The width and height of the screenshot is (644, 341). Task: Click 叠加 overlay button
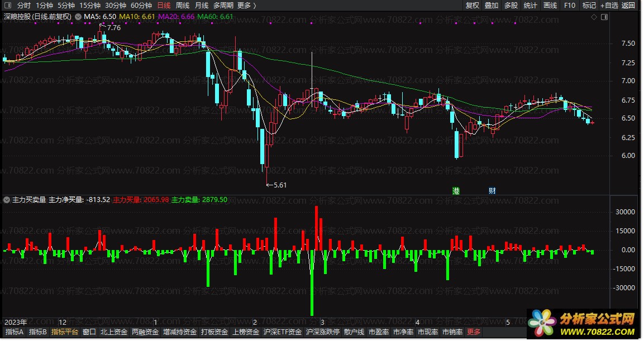pyautogui.click(x=491, y=6)
